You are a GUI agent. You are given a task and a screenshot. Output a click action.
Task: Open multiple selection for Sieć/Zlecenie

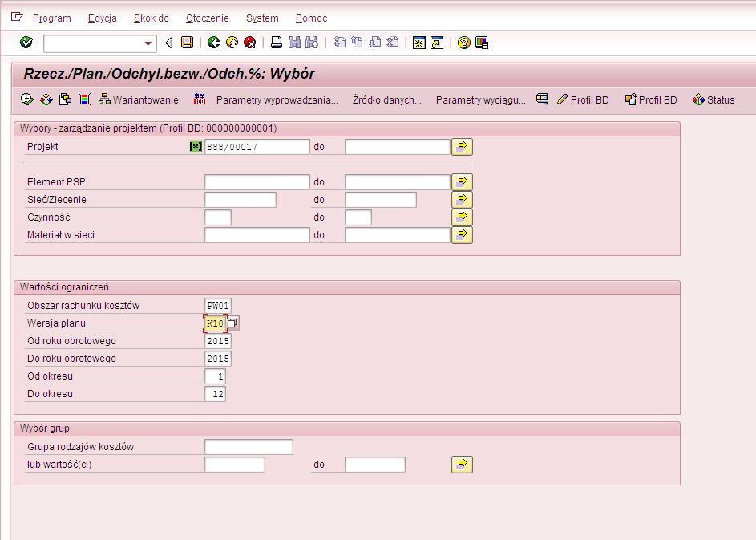[462, 199]
